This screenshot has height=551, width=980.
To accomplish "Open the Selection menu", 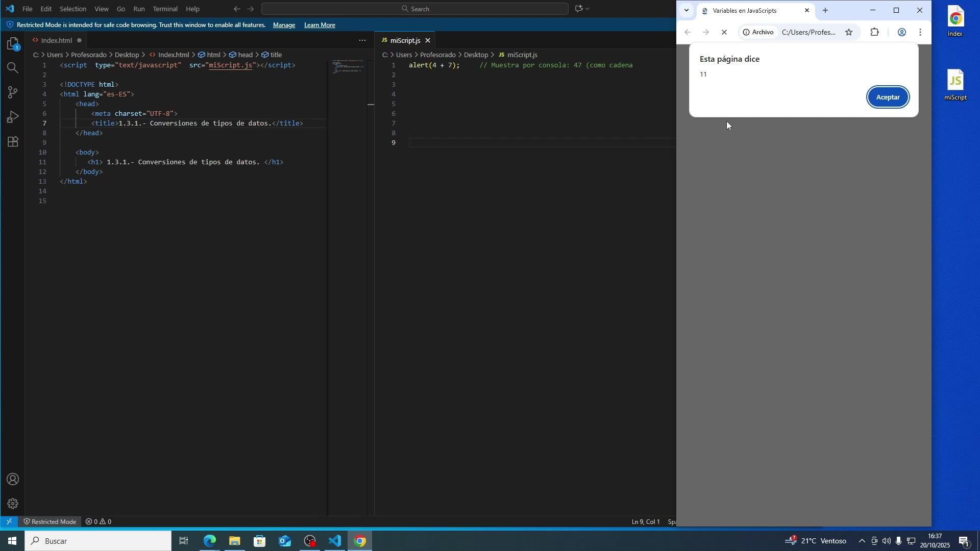I will [73, 9].
